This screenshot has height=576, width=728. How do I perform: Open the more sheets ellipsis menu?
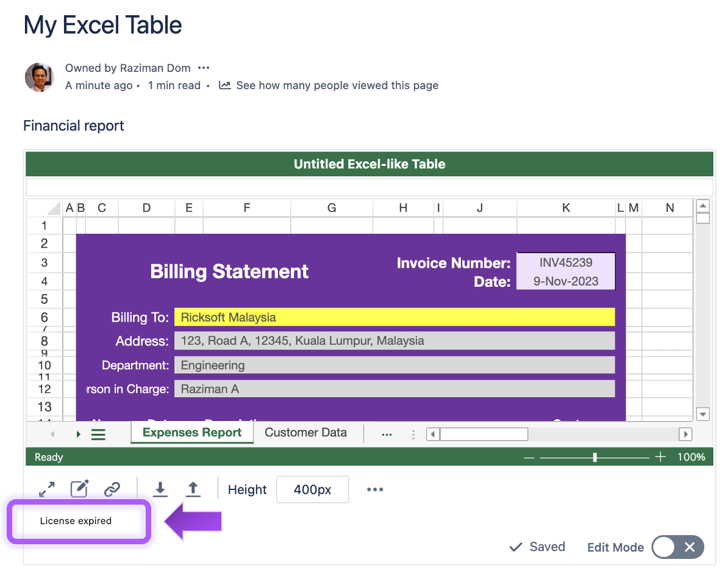pyautogui.click(x=387, y=433)
